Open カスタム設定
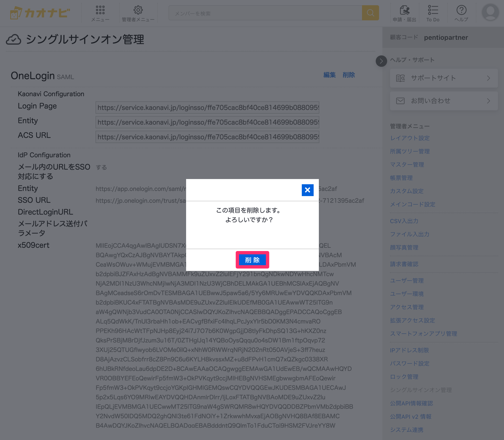The height and width of the screenshot is (440, 504). (x=407, y=191)
